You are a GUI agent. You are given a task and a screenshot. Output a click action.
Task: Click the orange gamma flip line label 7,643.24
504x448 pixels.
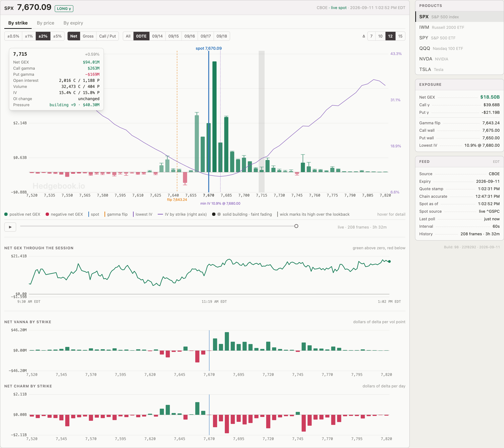click(x=177, y=200)
